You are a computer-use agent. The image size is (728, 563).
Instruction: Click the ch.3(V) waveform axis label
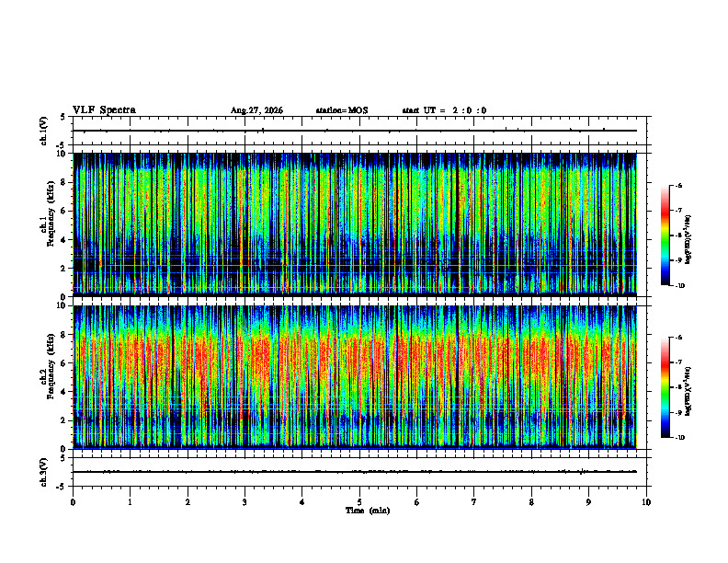click(x=44, y=472)
